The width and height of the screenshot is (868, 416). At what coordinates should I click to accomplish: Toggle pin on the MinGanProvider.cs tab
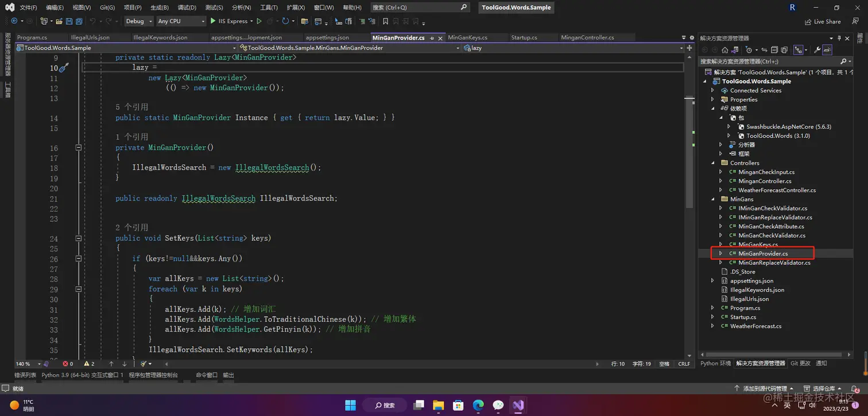click(432, 38)
